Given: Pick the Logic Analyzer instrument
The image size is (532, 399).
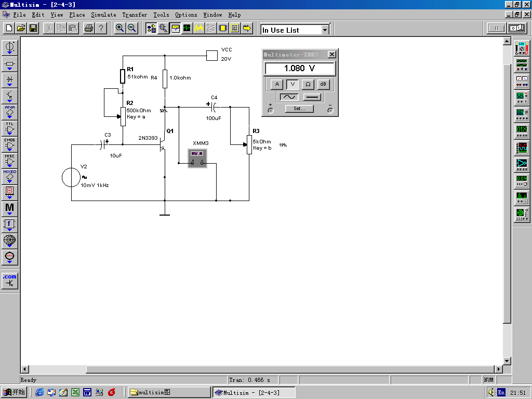Looking at the screenshot, I should click(x=522, y=148).
